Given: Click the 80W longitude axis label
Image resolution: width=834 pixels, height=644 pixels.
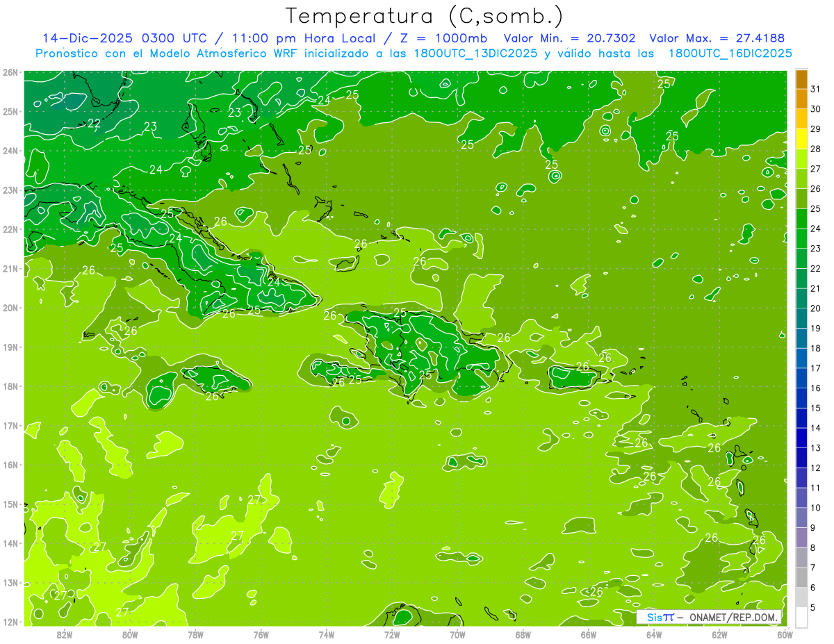Looking at the screenshot, I should [x=130, y=635].
